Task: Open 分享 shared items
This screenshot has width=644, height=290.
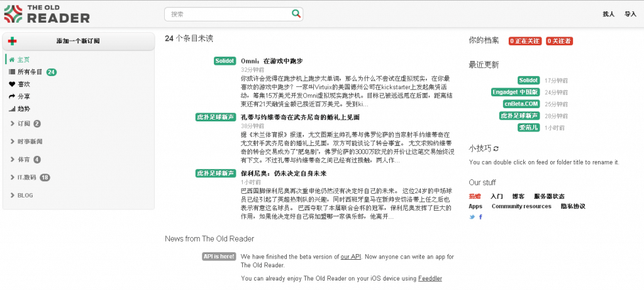Action: point(24,96)
